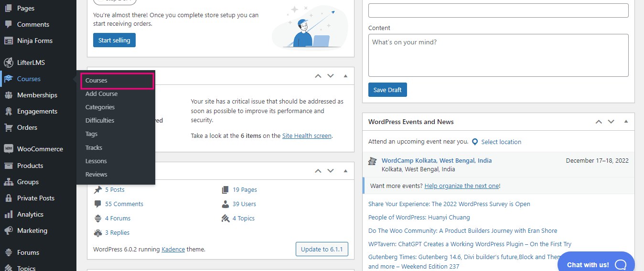Open the 19 Pages link
The width and height of the screenshot is (644, 271).
point(245,189)
